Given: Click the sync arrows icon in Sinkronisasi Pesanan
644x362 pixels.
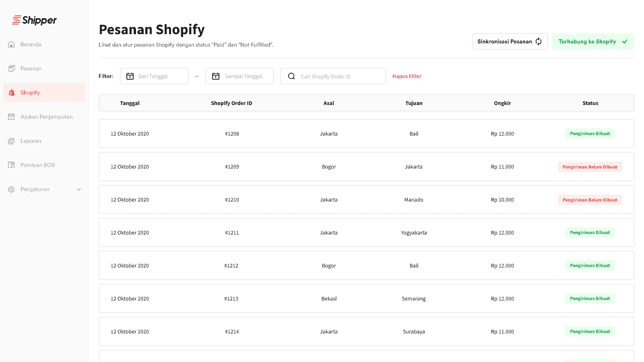Looking at the screenshot, I should 539,41.
